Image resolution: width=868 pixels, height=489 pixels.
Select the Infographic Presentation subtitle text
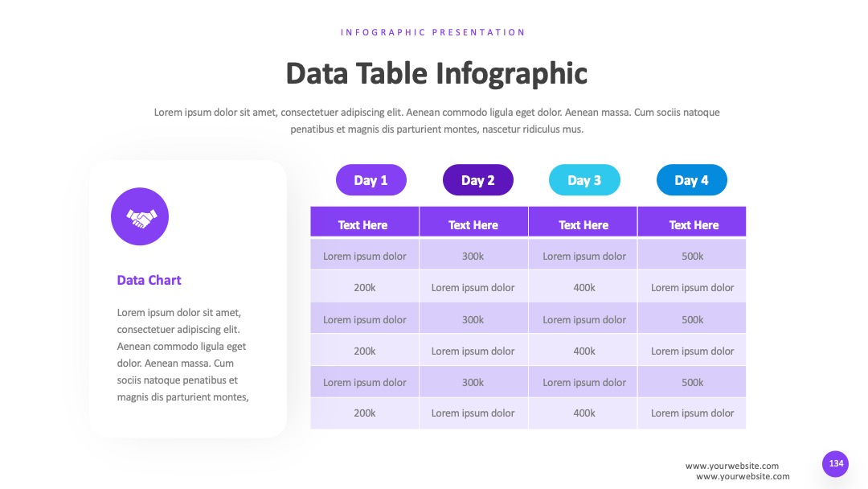pyautogui.click(x=433, y=32)
